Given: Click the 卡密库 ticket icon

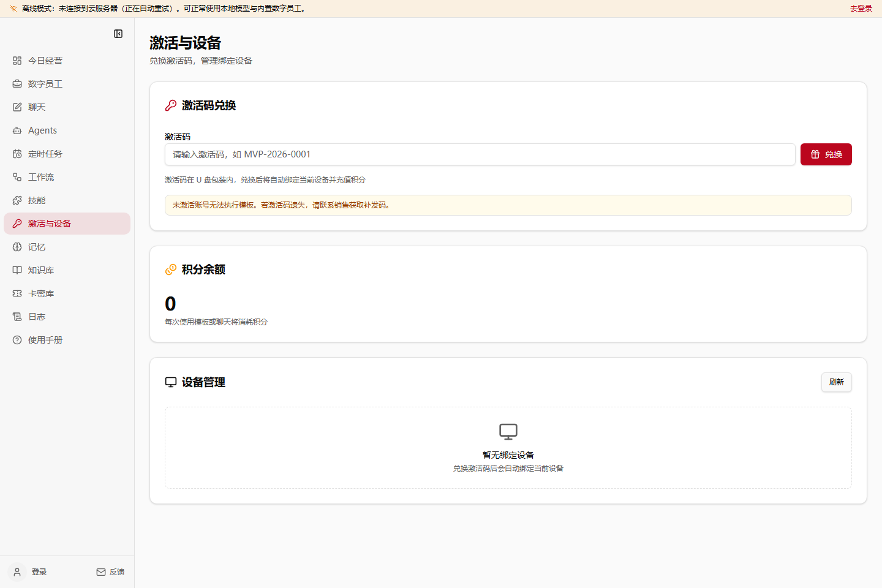Looking at the screenshot, I should [17, 293].
